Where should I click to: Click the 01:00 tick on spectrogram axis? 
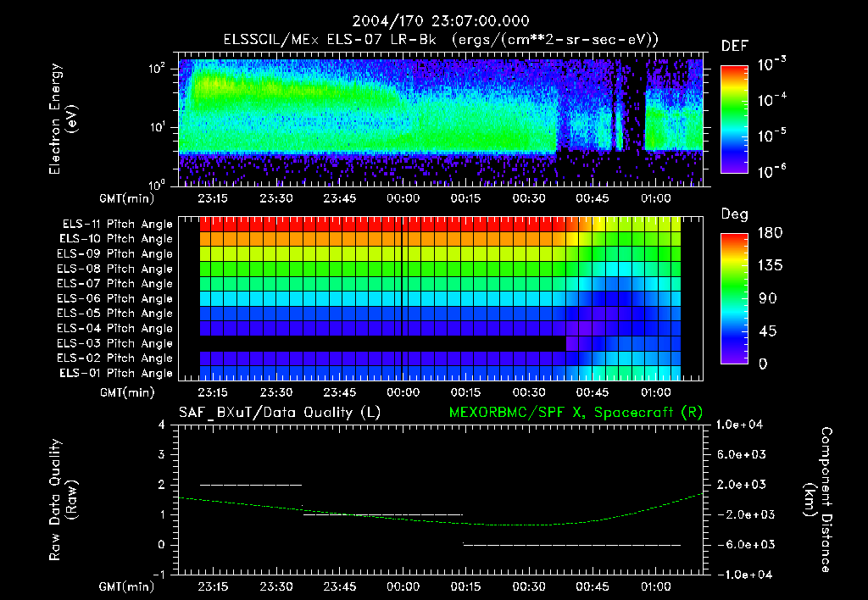tap(656, 198)
